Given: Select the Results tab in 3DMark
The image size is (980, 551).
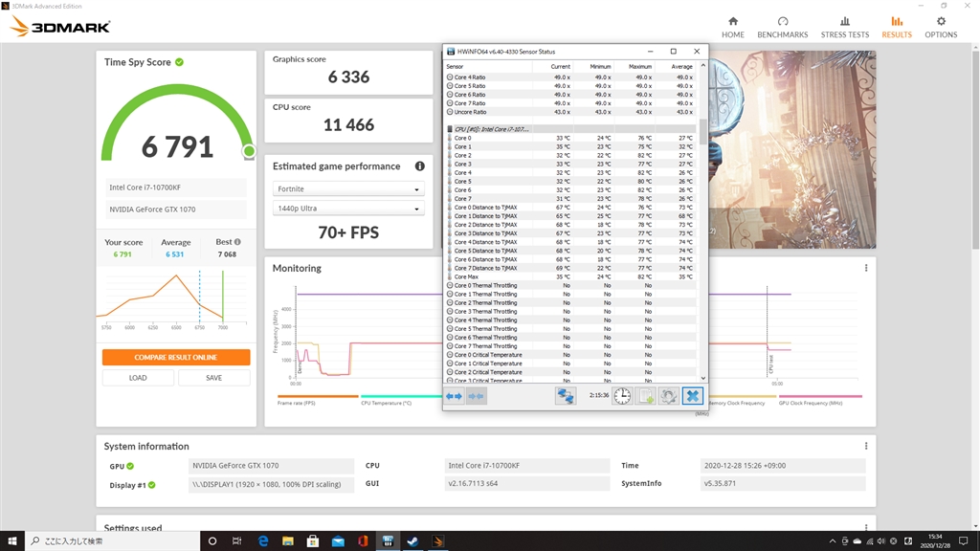Looking at the screenshot, I should 897,26.
